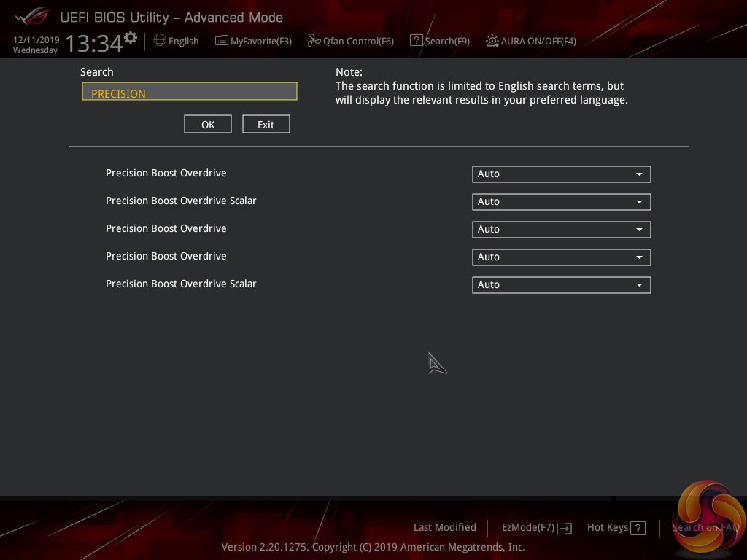
Task: Confirm the search with OK
Action: point(208,124)
